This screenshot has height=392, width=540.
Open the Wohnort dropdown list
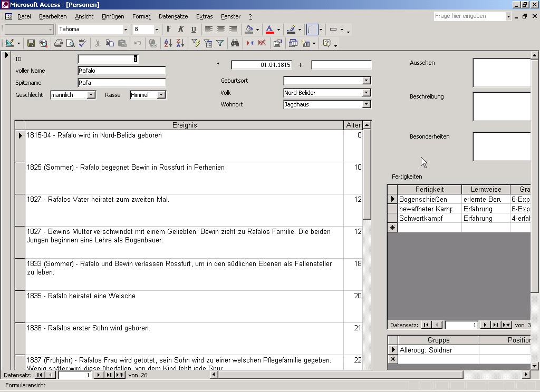[366, 104]
